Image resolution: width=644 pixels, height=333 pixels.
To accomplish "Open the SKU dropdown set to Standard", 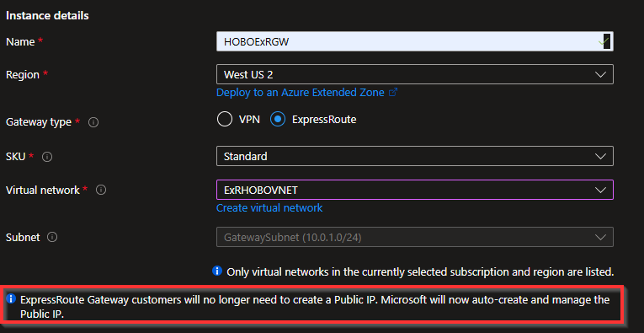I will click(415, 156).
